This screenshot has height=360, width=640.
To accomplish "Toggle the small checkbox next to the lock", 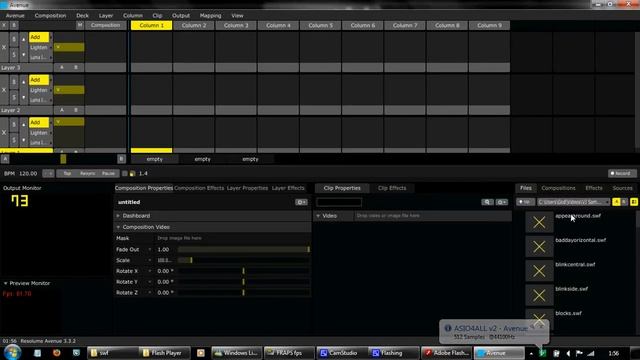I will pos(125,173).
